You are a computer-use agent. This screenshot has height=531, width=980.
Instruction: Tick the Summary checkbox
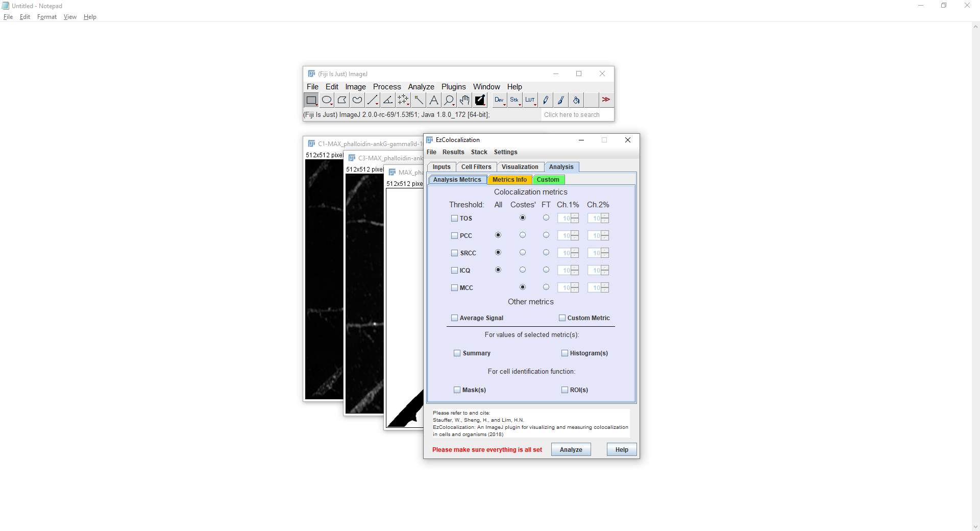457,353
